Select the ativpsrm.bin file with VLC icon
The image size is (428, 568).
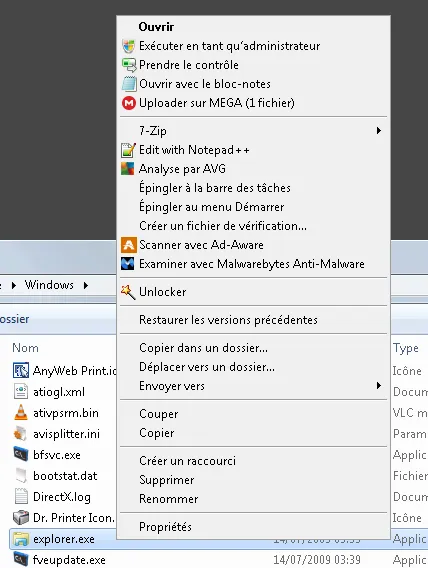56,413
